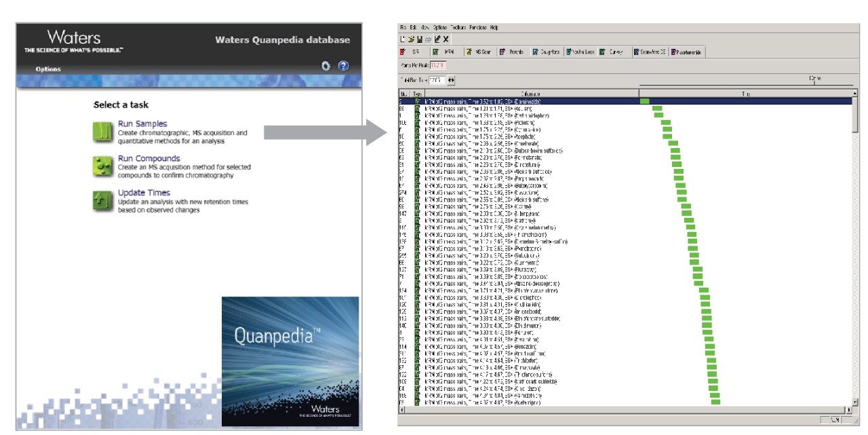Click the Type column header
Viewport: 868px width, 435px height.
click(418, 93)
